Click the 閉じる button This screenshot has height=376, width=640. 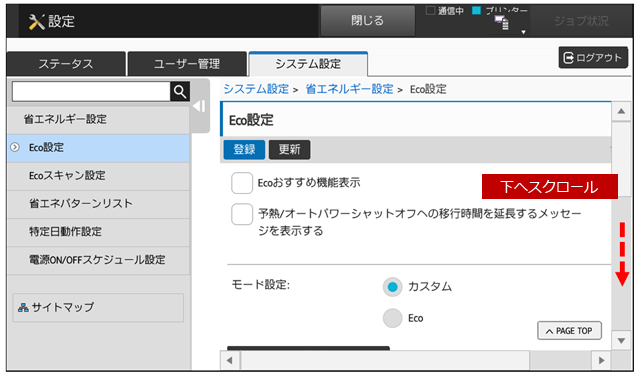click(x=368, y=20)
